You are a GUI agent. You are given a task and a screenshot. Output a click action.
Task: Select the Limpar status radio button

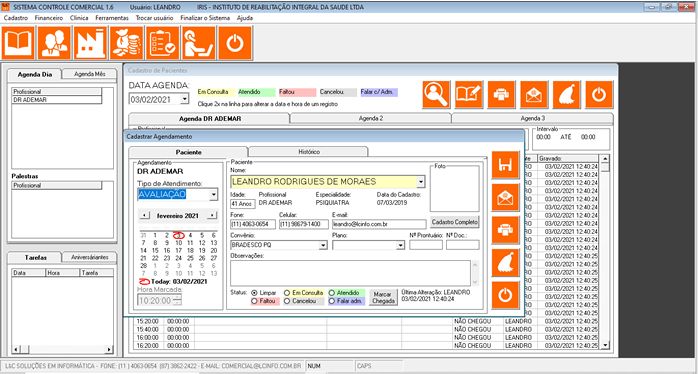tap(254, 293)
